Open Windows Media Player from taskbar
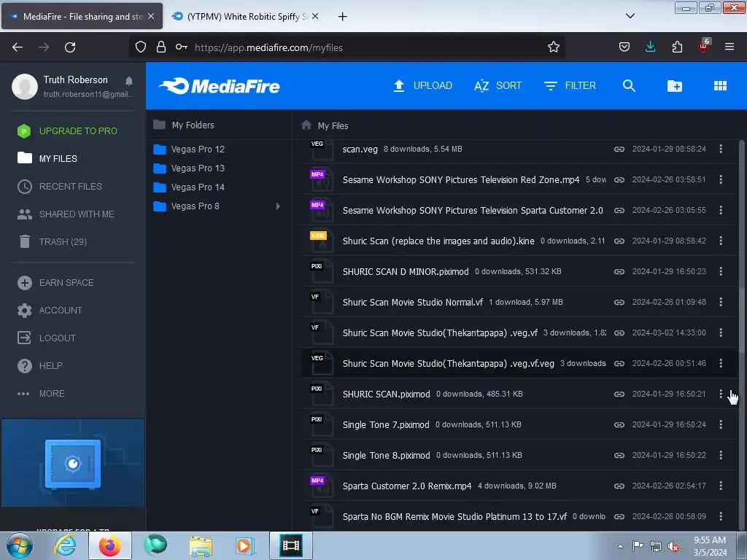747x560 pixels. pyautogui.click(x=244, y=546)
